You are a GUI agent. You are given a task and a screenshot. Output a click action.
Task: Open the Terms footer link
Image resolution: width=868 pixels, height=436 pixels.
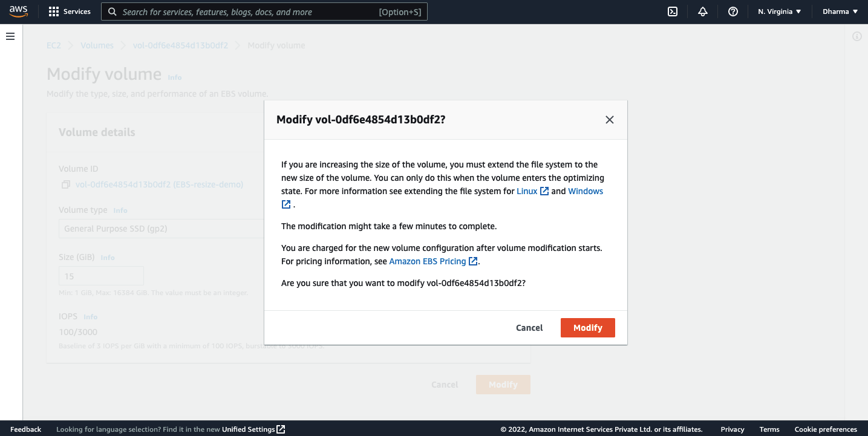769,429
